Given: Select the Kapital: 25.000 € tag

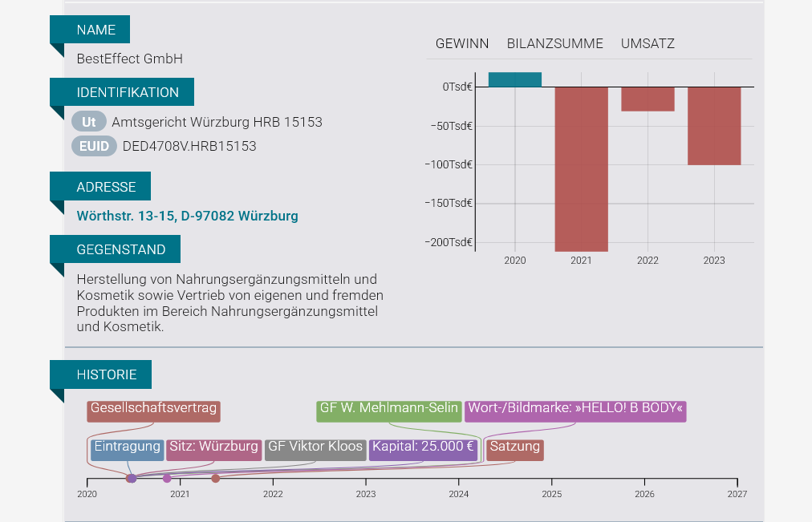Looking at the screenshot, I should coord(423,449).
